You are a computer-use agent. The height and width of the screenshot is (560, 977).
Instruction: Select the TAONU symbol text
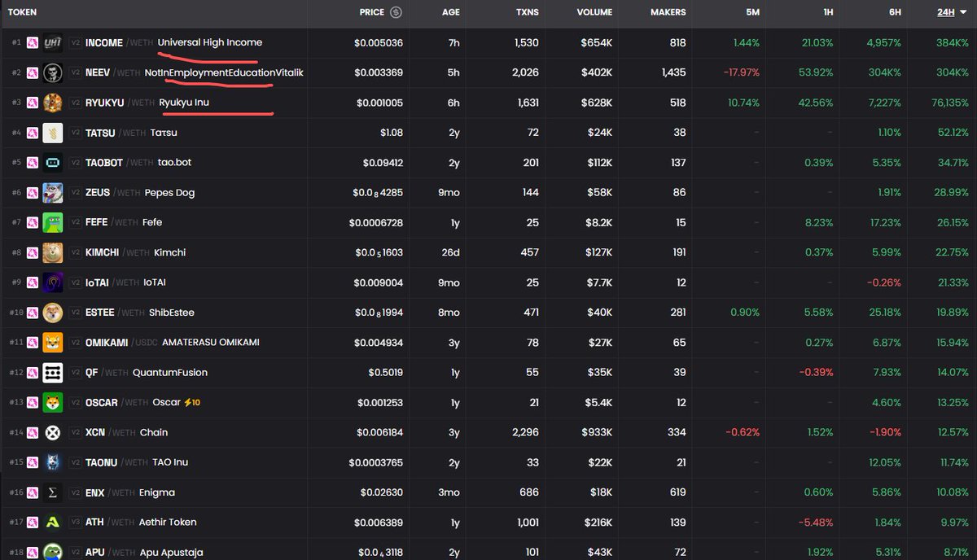tap(102, 462)
